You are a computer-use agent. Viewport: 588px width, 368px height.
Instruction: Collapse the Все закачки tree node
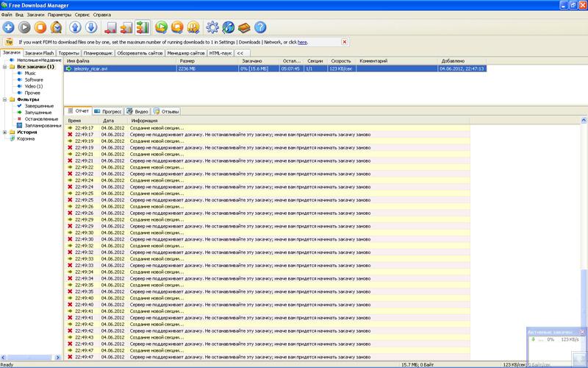(x=5, y=67)
